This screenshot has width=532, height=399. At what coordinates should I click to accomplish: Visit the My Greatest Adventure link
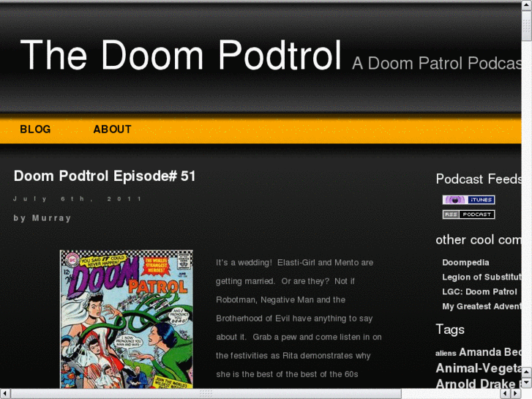click(482, 306)
